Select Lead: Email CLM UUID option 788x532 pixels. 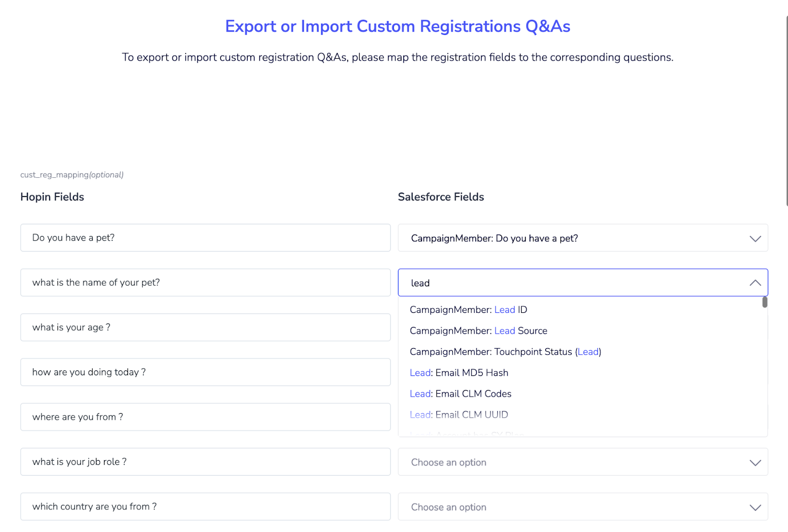click(459, 415)
